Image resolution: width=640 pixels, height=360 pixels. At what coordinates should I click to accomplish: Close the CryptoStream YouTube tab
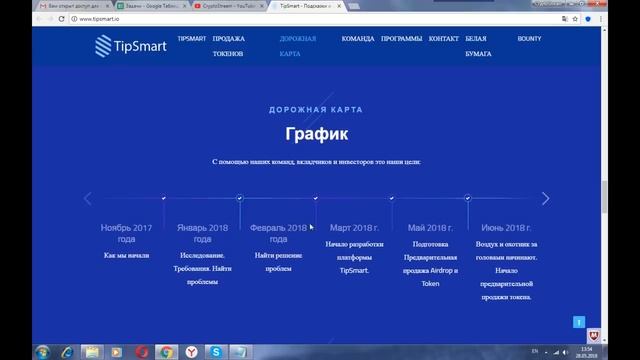coord(262,6)
